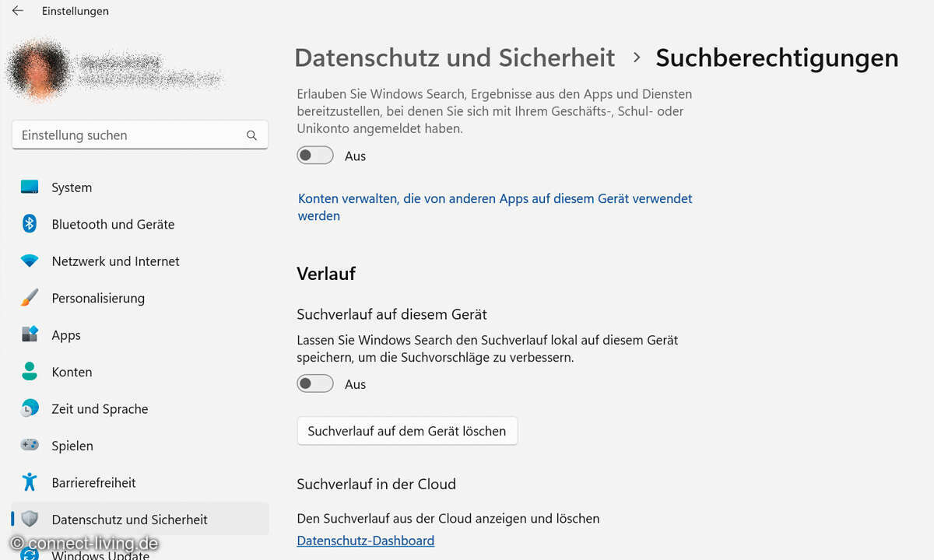Click the Verlauf section heading
Screen dimensions: 934x560
pyautogui.click(x=326, y=274)
